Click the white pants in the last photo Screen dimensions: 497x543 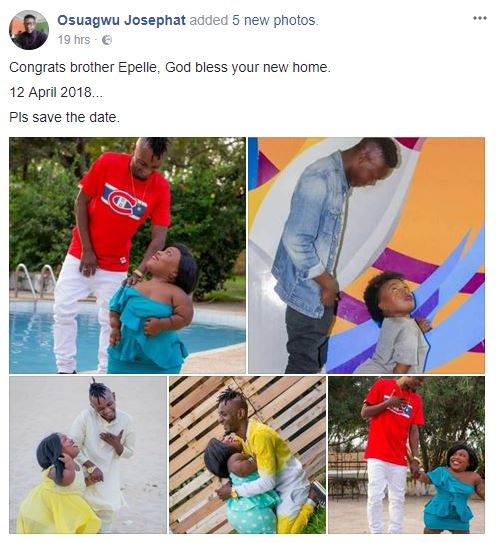click(387, 496)
